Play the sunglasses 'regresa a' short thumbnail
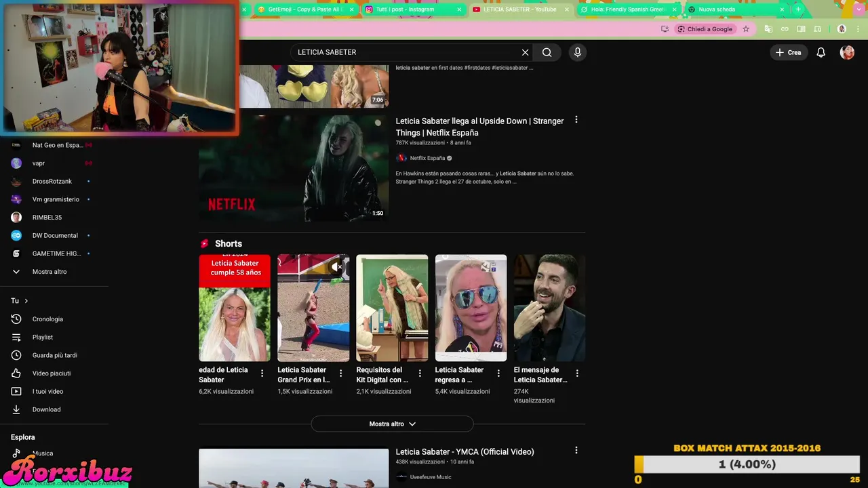The width and height of the screenshot is (868, 488). (471, 308)
